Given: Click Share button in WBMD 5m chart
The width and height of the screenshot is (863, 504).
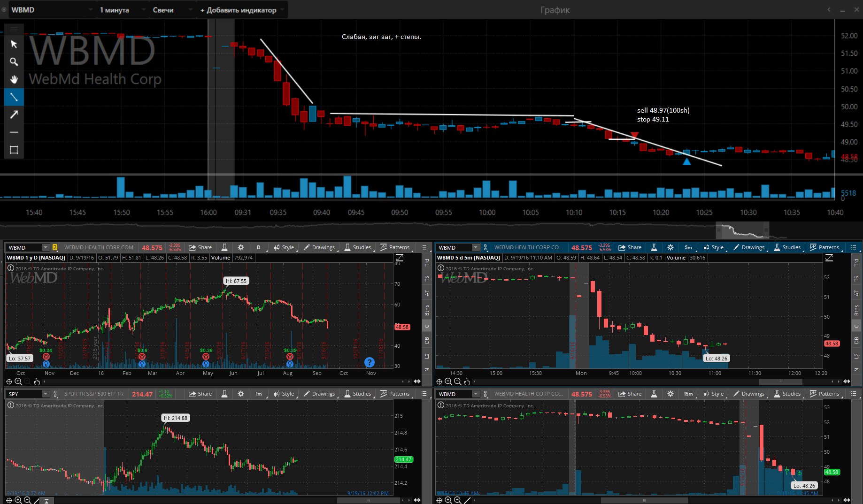Looking at the screenshot, I should tap(630, 247).
